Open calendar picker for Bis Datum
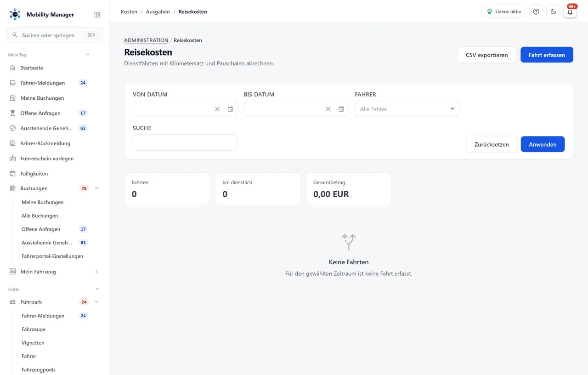Image resolution: width=588 pixels, height=375 pixels. [x=341, y=109]
